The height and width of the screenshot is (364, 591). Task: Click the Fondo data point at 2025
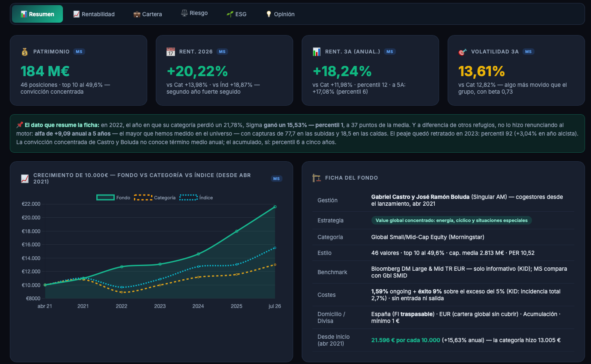point(237,231)
